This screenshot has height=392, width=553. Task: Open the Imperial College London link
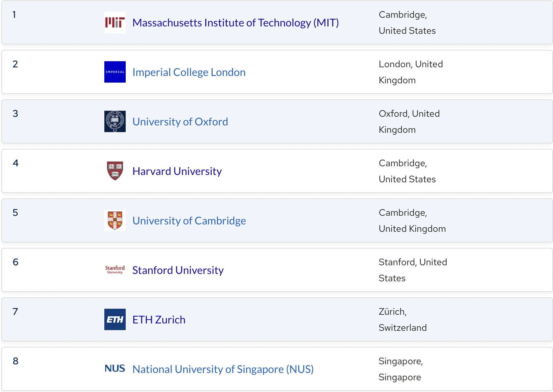[x=189, y=72]
